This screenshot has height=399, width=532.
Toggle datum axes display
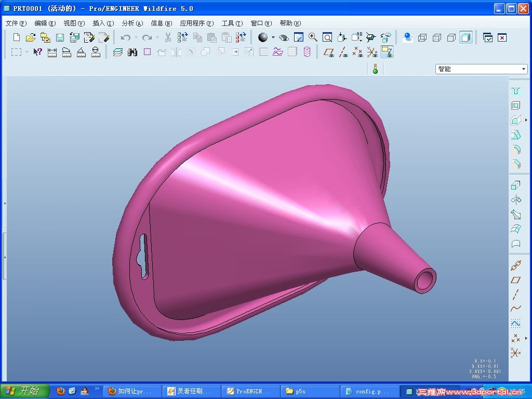[343, 52]
